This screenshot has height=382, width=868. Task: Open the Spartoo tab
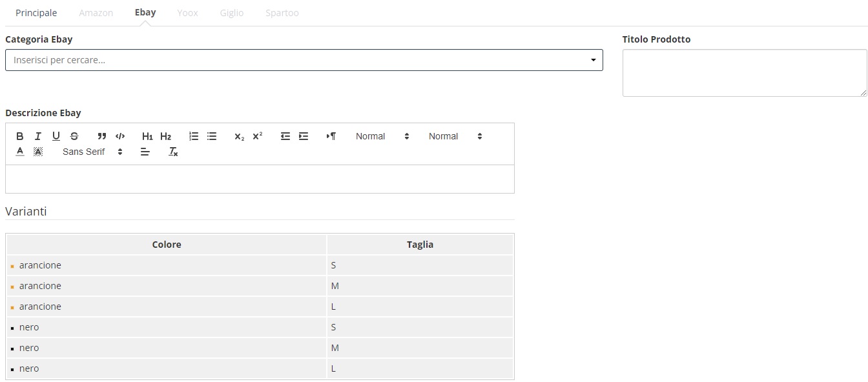[x=282, y=13]
